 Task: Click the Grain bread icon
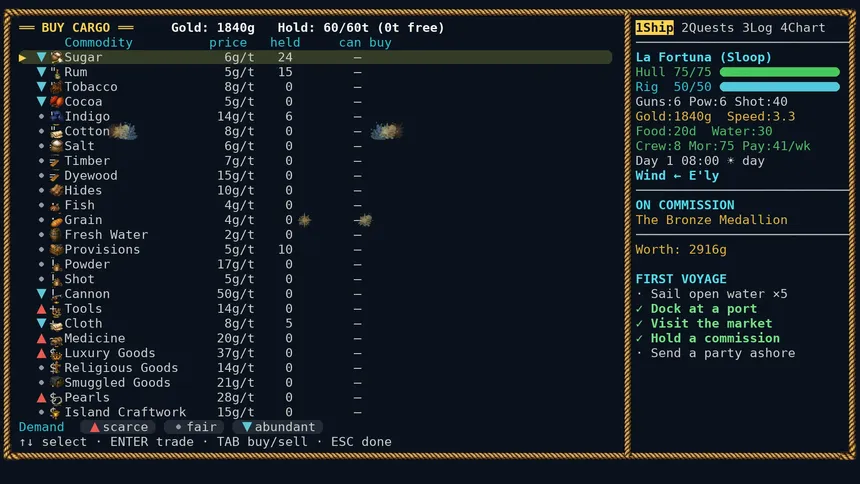pos(56,220)
